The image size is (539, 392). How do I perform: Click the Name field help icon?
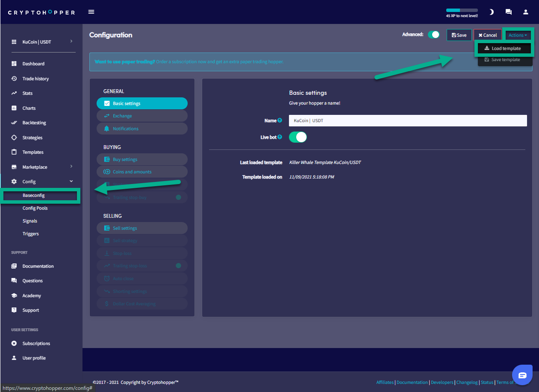(280, 121)
